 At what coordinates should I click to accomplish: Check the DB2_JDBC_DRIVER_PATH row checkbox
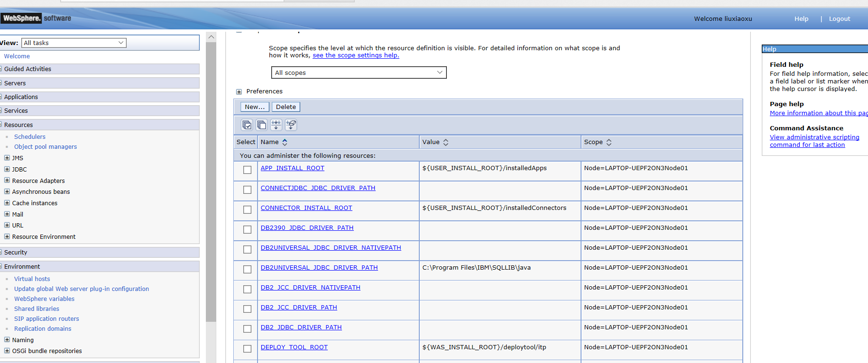point(247,329)
